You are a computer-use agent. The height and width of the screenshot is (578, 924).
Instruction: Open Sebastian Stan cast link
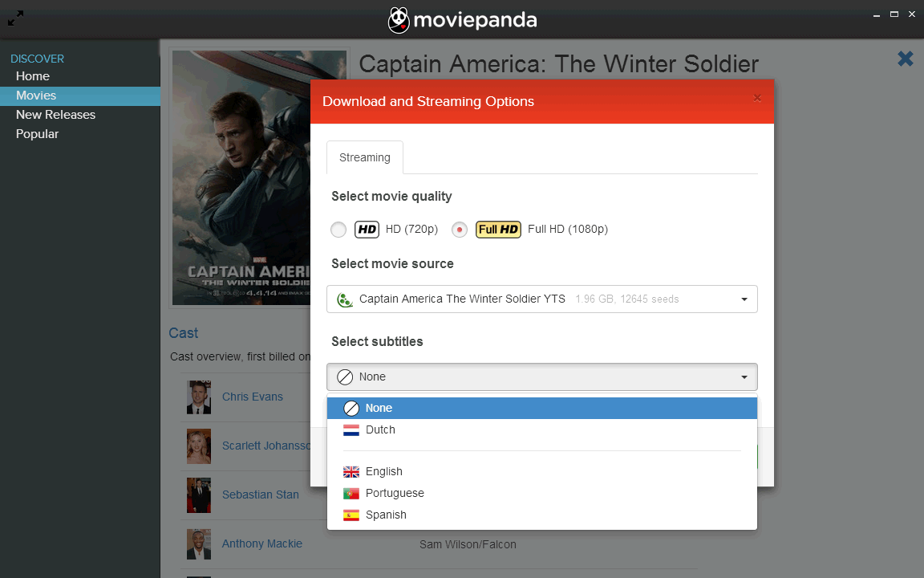(x=260, y=495)
